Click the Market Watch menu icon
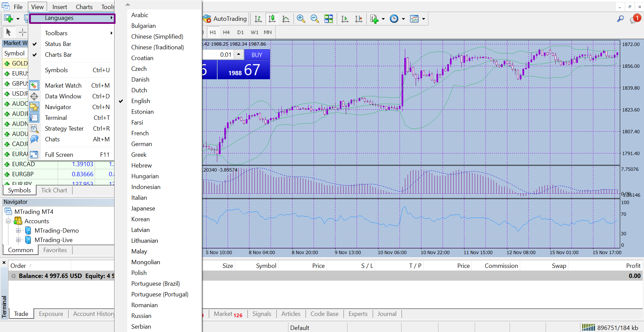 34,86
